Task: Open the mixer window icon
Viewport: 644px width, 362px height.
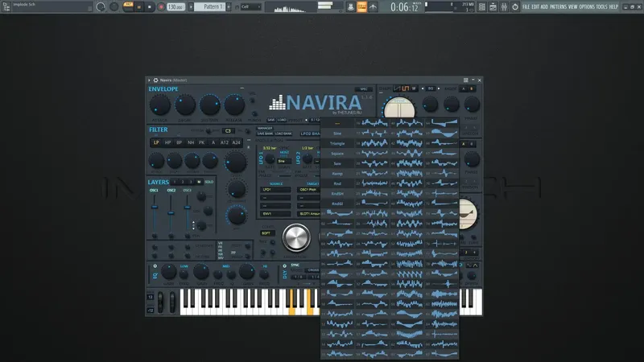Action: coord(504,7)
